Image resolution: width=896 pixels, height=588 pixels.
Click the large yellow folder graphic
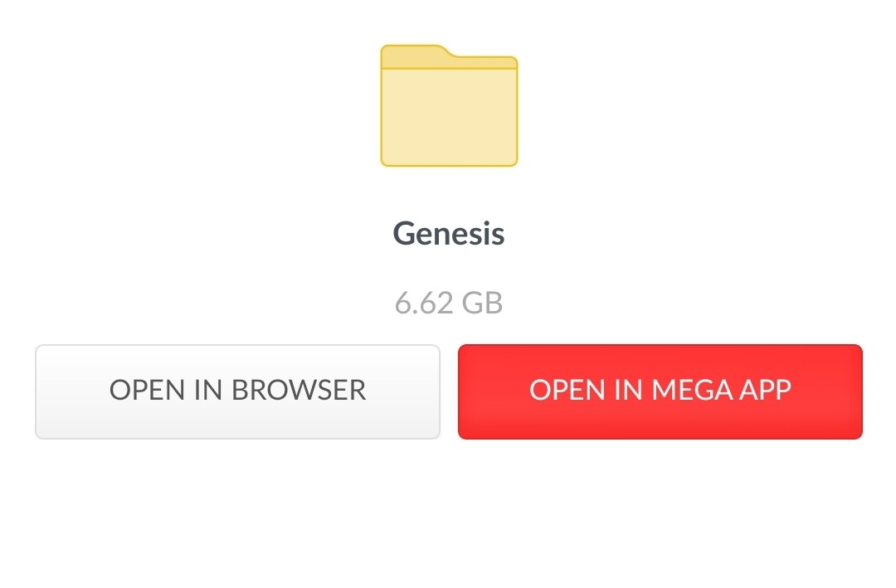pos(449,105)
